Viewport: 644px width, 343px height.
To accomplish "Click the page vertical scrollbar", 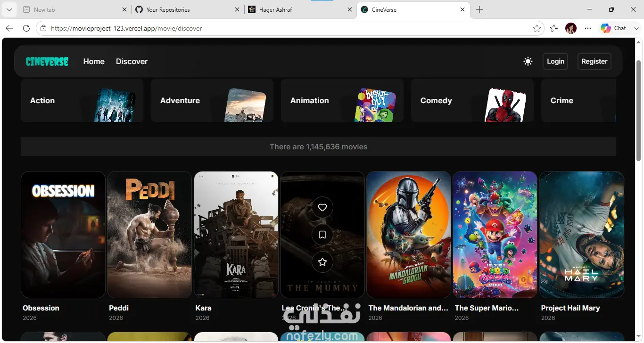I will (639, 111).
